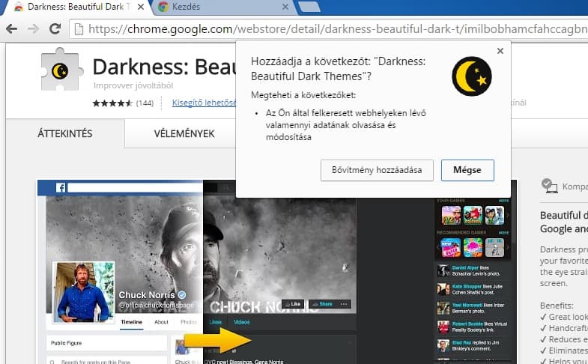Click Bővítmény hozzáadása button
Viewport: 588px width, 364px height.
(x=377, y=170)
